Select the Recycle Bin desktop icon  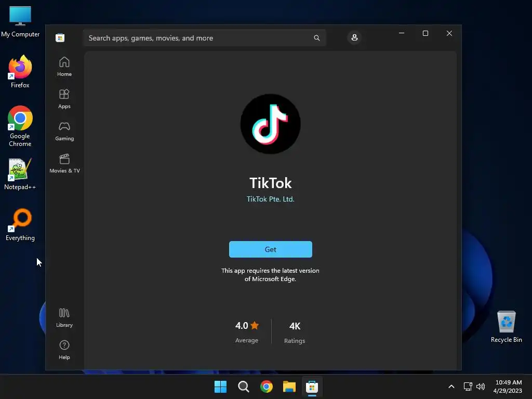coord(506,327)
